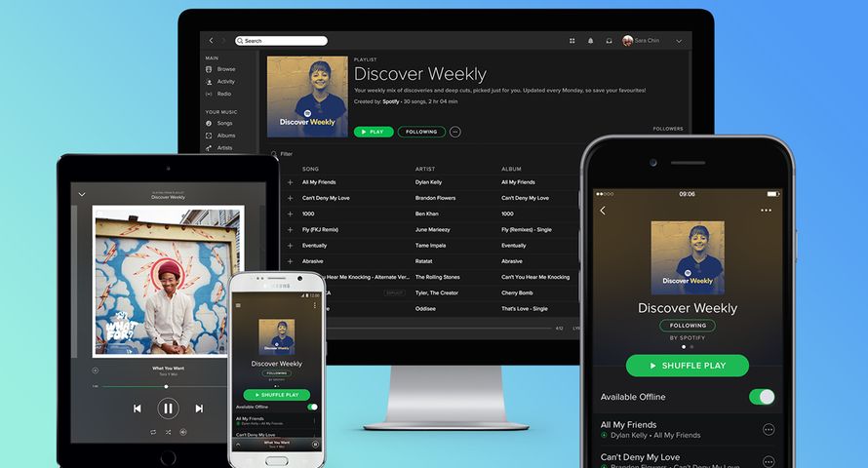868x468 pixels.
Task: Click the Discover Weekly cover on desktop
Action: point(307,97)
